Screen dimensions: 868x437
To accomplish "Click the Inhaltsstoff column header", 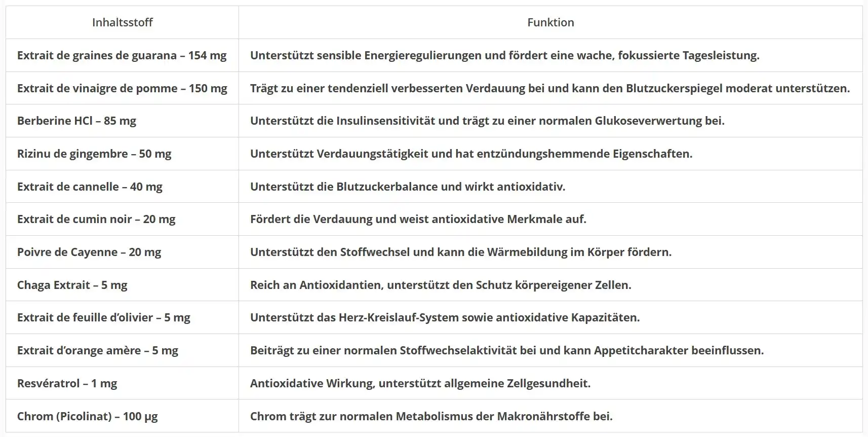I will [x=122, y=22].
